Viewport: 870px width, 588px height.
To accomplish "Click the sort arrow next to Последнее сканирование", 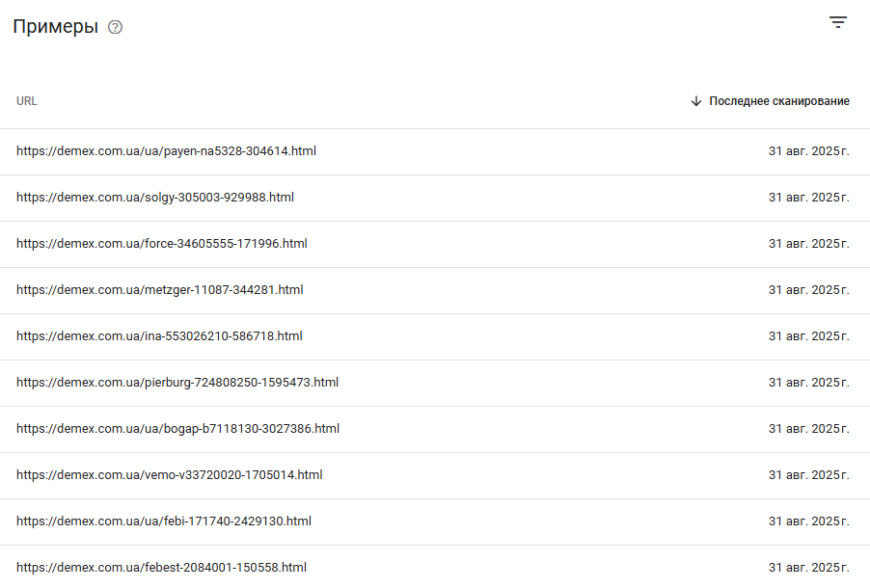I will (695, 101).
